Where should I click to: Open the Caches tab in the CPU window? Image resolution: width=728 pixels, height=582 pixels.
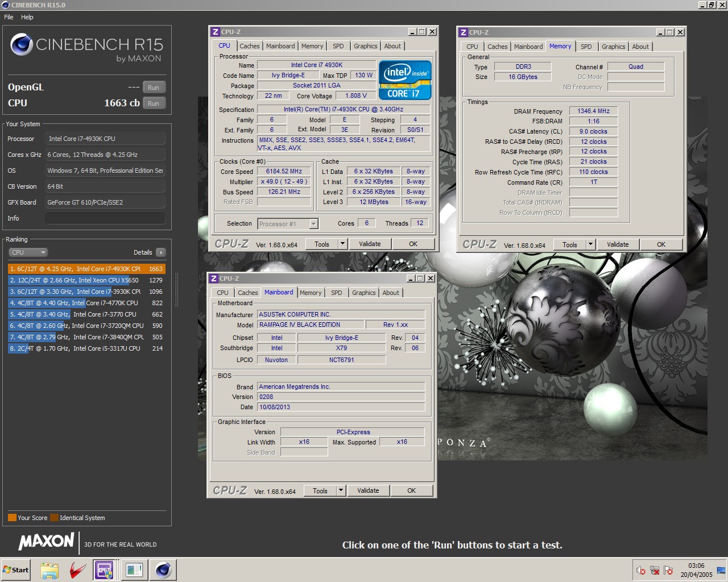[249, 46]
